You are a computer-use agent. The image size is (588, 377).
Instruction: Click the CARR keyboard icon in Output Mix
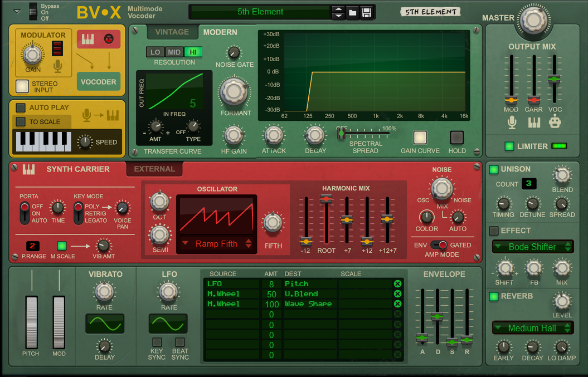point(534,123)
